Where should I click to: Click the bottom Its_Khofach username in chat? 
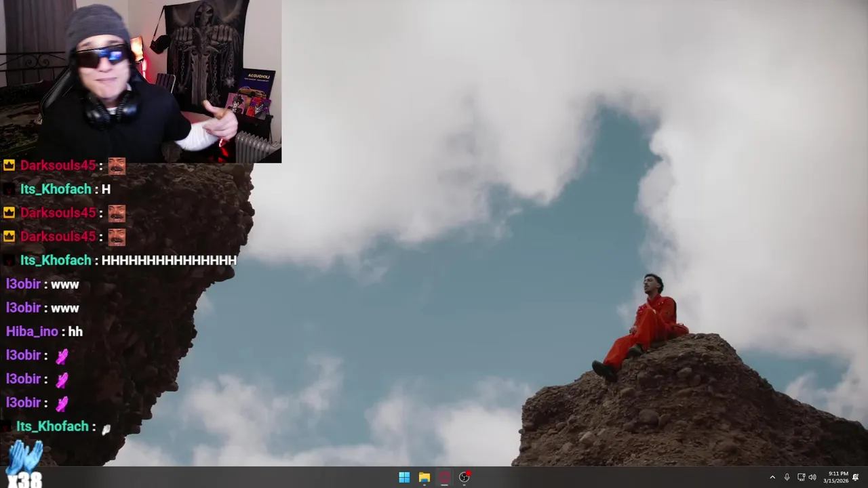click(52, 426)
